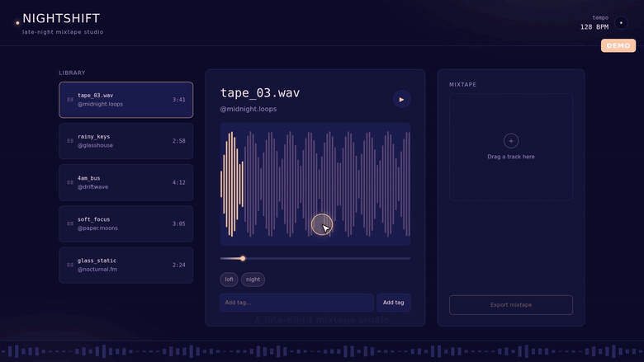The width and height of the screenshot is (644, 362).
Task: Click the drag handle icon of soft_focus
Action: click(70, 223)
